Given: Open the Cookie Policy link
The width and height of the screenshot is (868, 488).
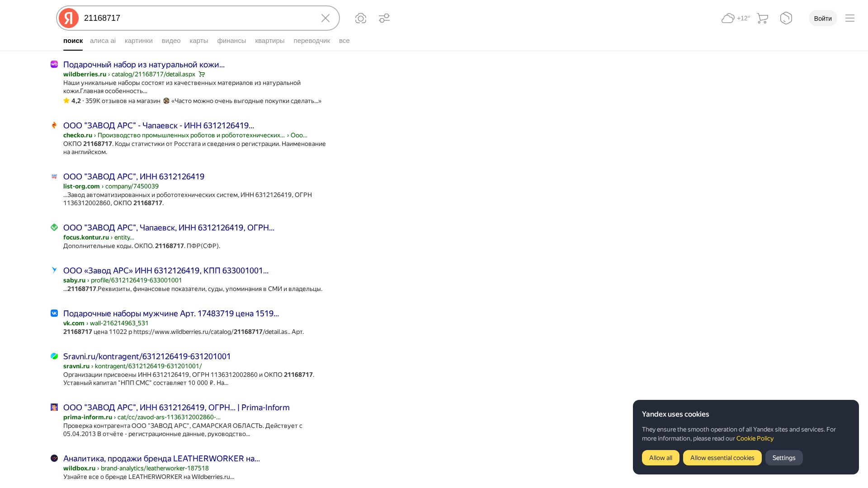Looking at the screenshot, I should (x=754, y=438).
